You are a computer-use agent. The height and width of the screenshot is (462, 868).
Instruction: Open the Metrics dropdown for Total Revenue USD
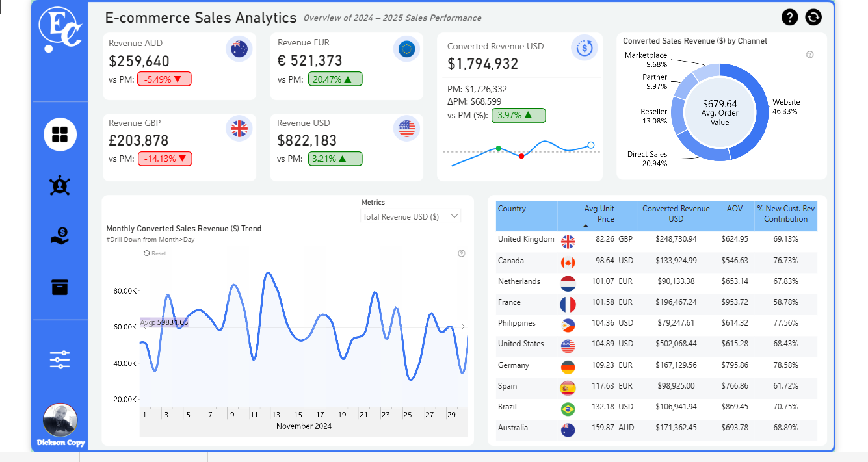point(410,216)
